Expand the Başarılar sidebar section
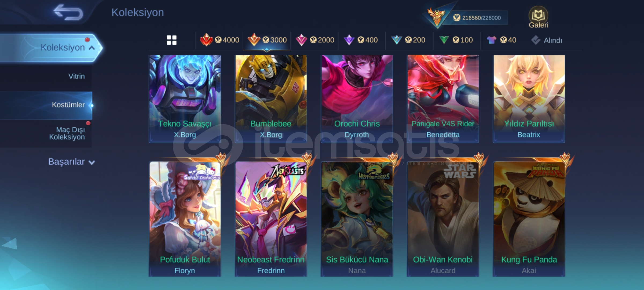Screen dimensions: 644x290 [x=71, y=162]
